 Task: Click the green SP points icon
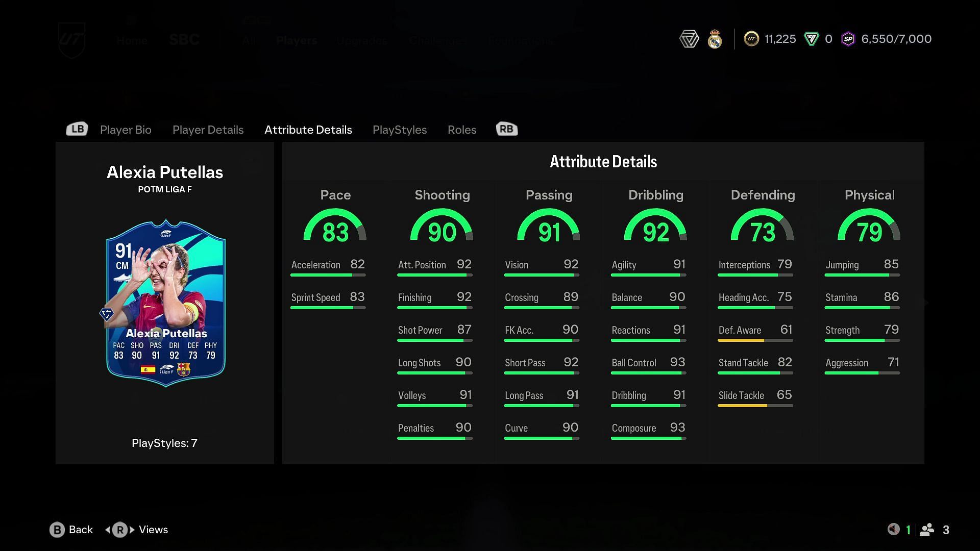click(x=847, y=38)
